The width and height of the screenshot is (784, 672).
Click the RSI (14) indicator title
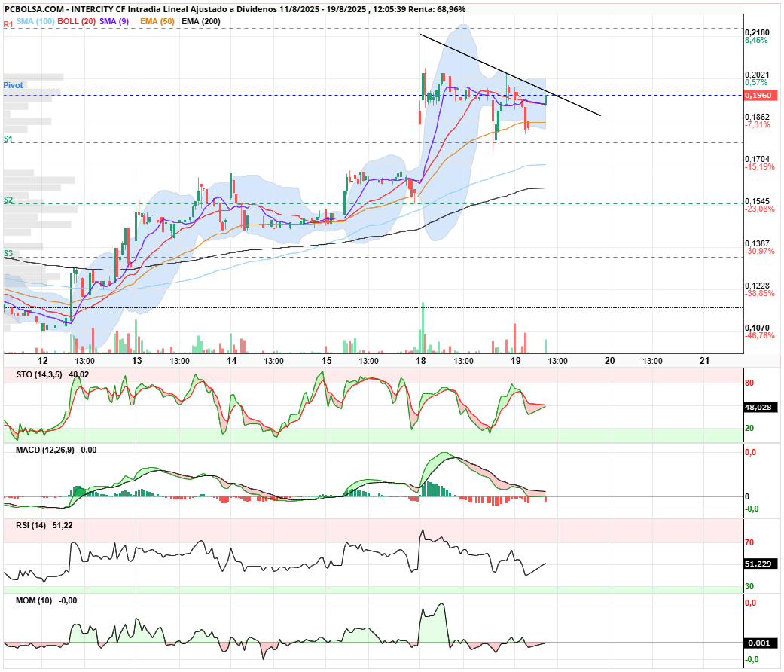click(30, 526)
